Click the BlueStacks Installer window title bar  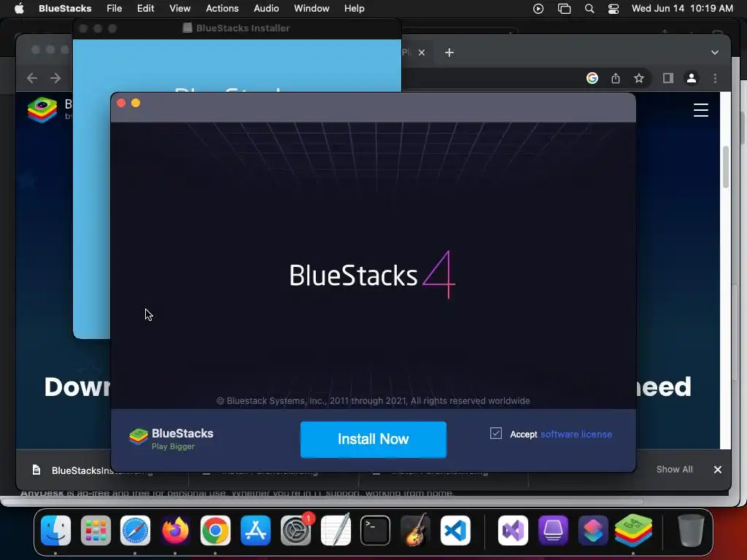click(x=237, y=28)
